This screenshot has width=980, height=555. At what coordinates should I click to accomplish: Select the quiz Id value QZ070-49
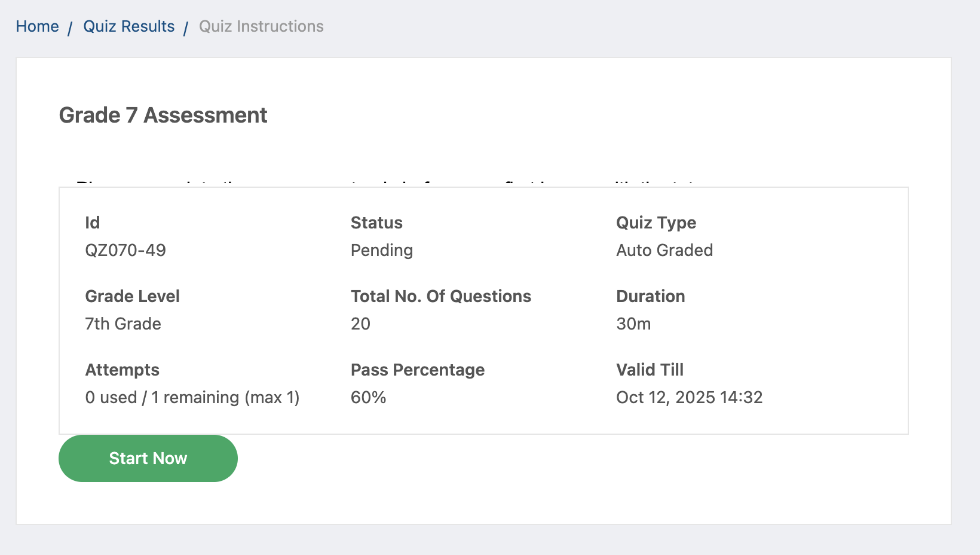125,250
